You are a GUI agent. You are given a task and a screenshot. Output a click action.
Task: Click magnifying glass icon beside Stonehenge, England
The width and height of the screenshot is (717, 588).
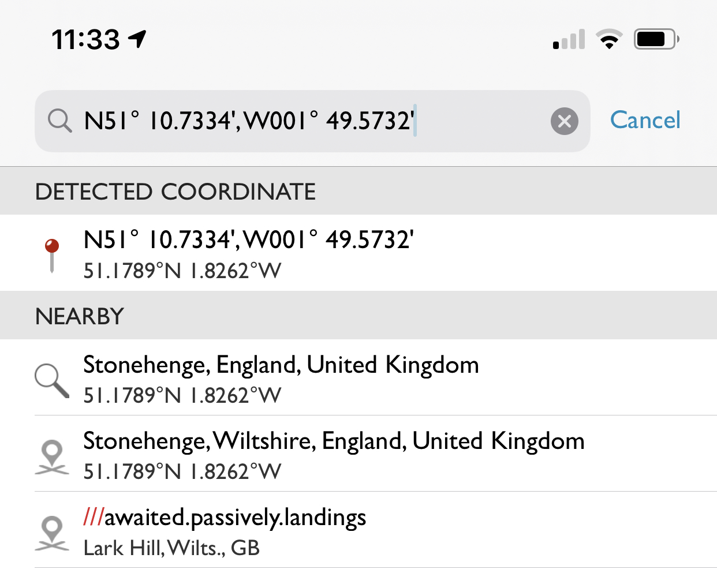coord(52,380)
